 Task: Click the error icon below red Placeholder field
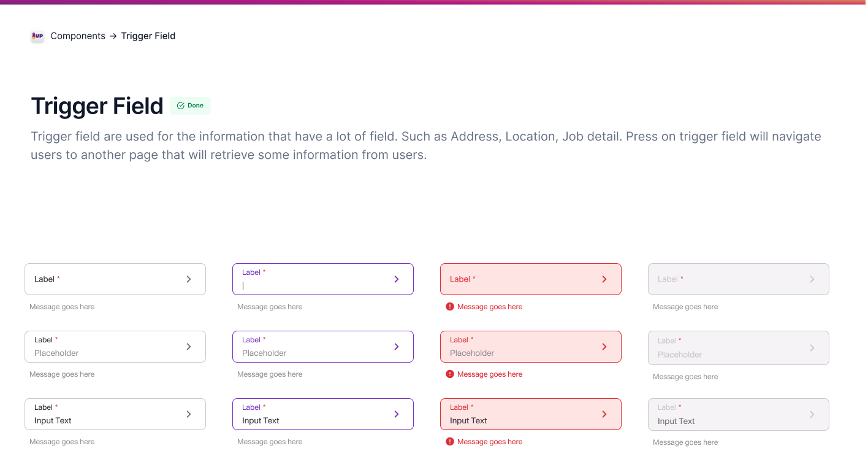tap(450, 374)
